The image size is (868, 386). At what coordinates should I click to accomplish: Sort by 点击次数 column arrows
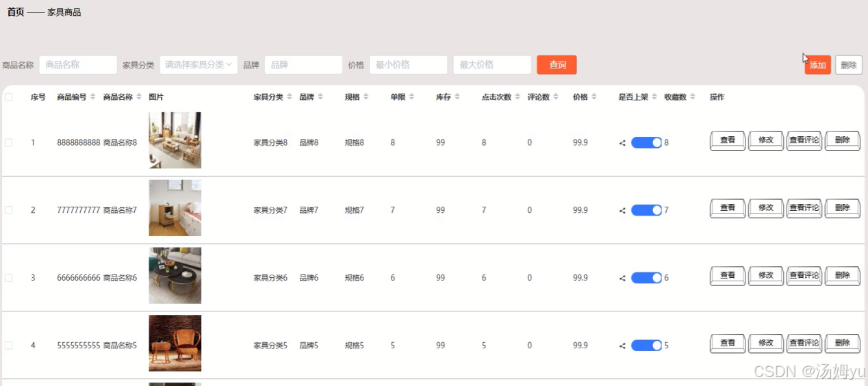click(518, 97)
